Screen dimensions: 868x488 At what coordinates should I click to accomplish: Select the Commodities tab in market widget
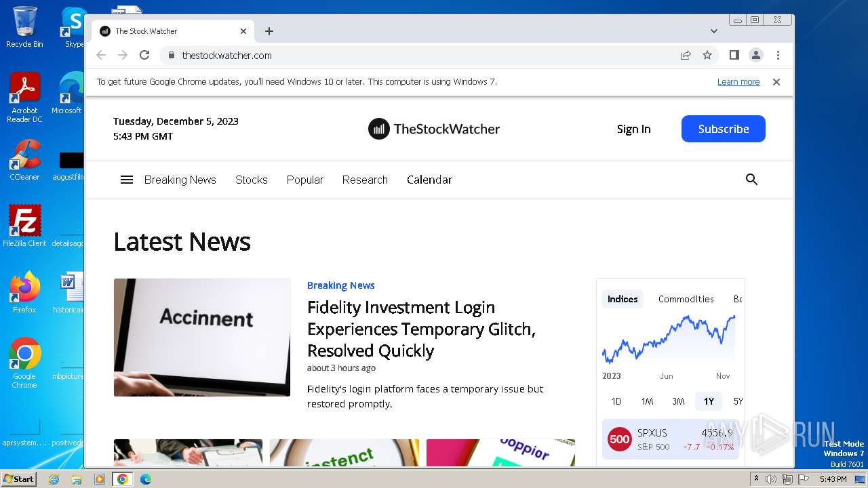point(686,299)
